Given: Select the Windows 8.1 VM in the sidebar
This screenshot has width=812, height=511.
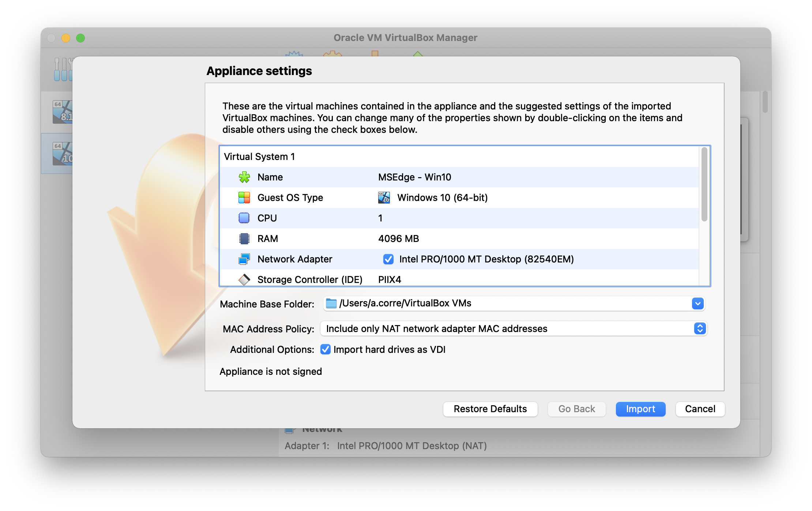Looking at the screenshot, I should coord(63,112).
